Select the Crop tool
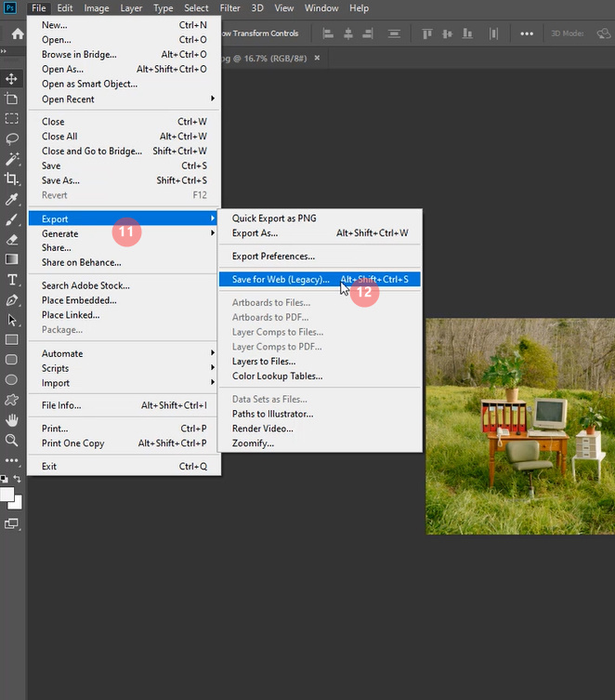 pos(12,178)
